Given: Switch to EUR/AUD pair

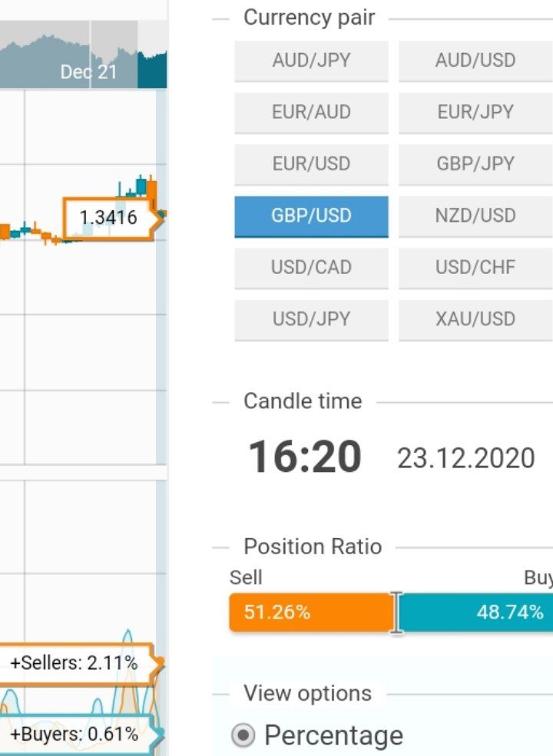Looking at the screenshot, I should (311, 112).
